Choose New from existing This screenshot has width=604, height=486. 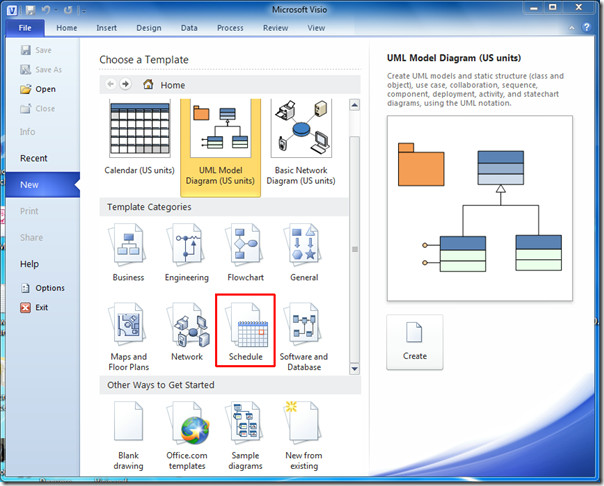tap(304, 436)
